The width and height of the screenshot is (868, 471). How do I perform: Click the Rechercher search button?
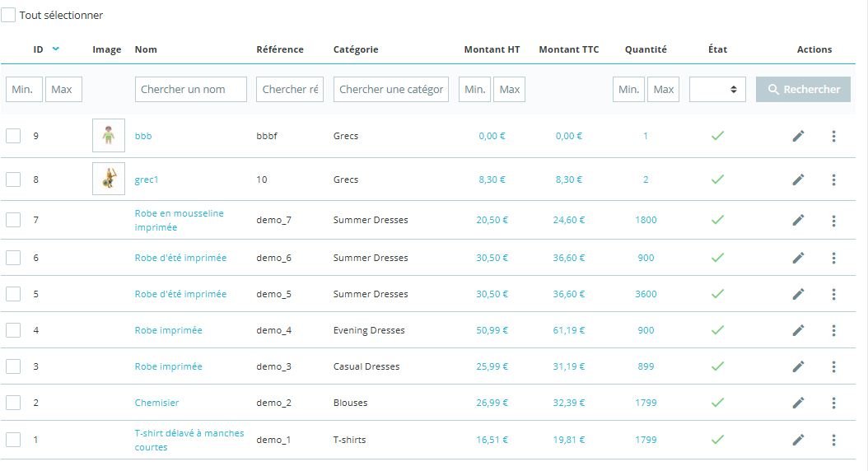[803, 89]
